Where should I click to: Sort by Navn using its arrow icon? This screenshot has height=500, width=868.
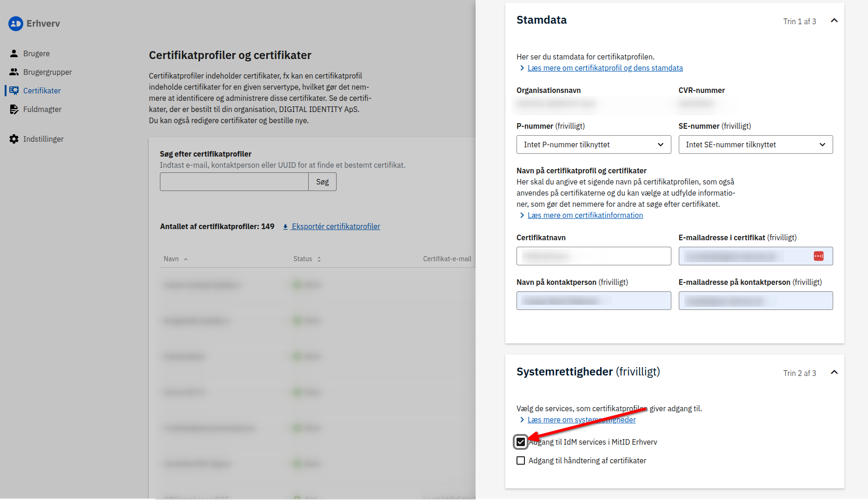point(186,259)
